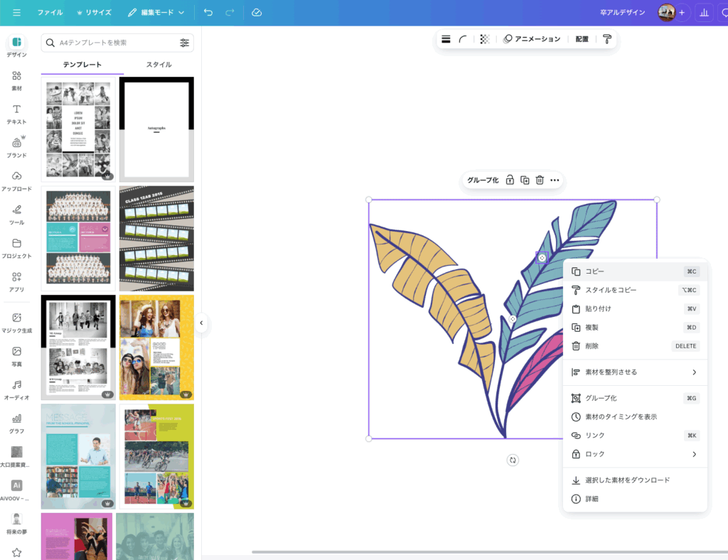
Task: Click the duplicate icon in floating toolbar
Action: click(x=525, y=181)
